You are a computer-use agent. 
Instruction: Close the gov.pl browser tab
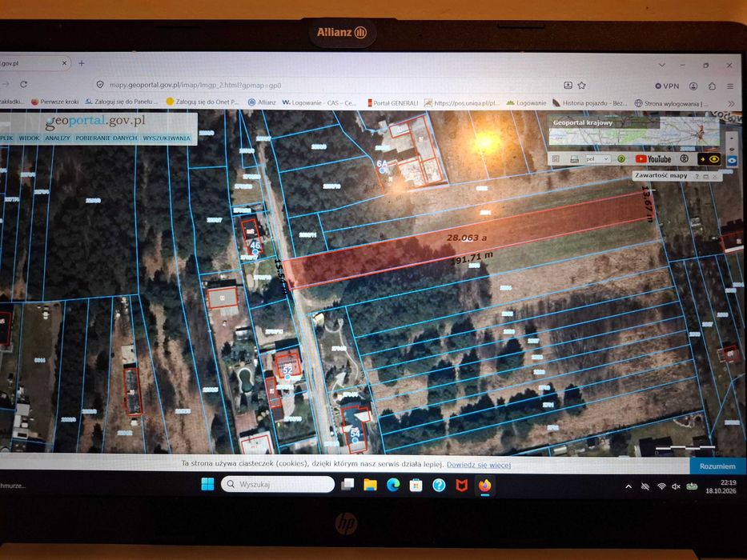[x=64, y=63]
